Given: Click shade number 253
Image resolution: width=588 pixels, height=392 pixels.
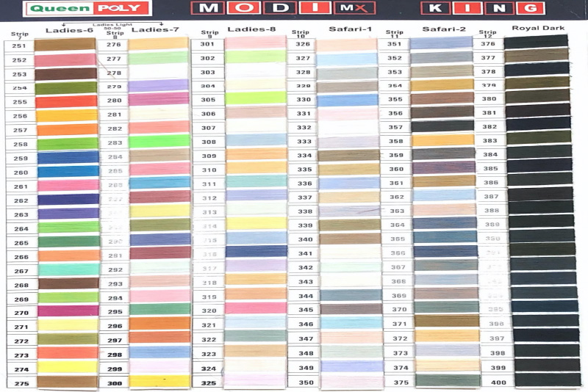Looking at the screenshot, I should (20, 74).
